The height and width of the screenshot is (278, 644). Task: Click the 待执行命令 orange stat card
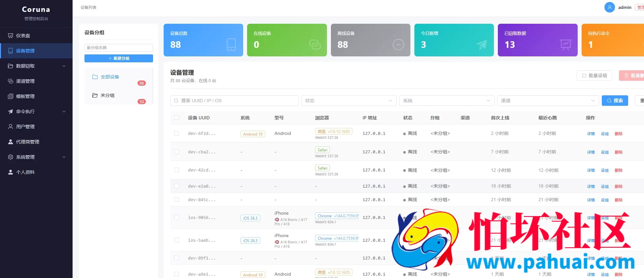(613, 40)
